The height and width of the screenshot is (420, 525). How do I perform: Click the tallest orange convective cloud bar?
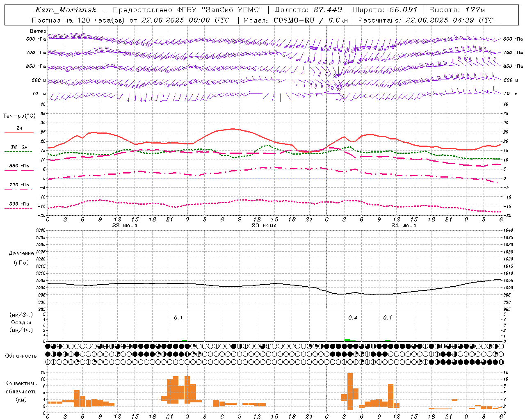pos(350,391)
